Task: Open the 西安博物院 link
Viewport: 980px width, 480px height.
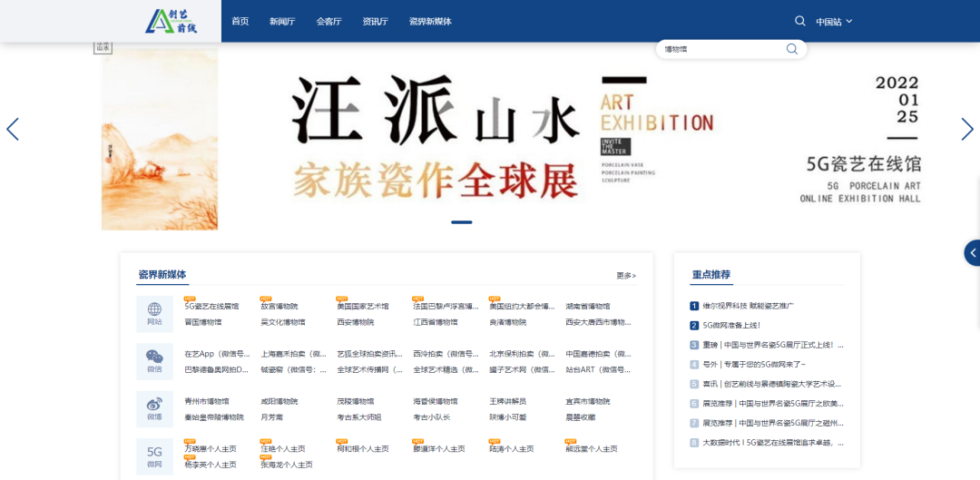Action: click(356, 322)
